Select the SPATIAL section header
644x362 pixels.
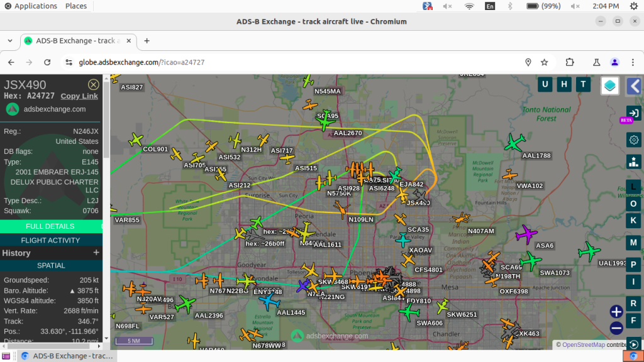tap(51, 266)
